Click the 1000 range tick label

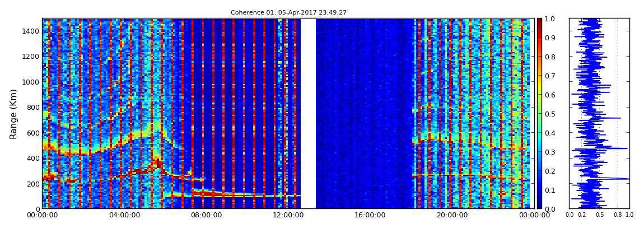[30, 82]
